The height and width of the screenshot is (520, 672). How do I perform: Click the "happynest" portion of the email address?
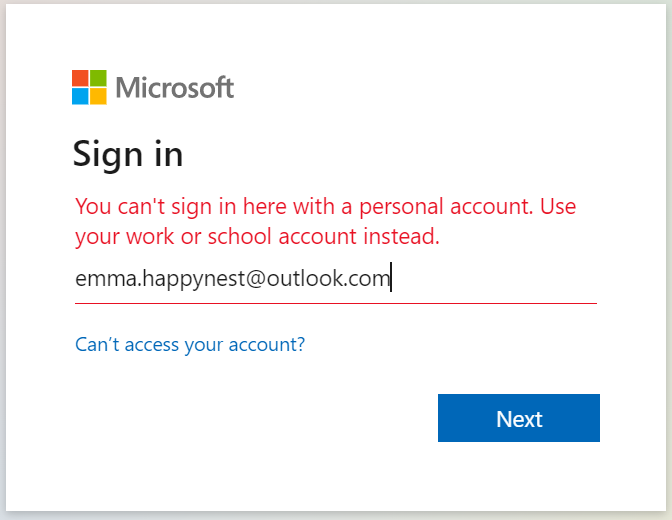194,279
